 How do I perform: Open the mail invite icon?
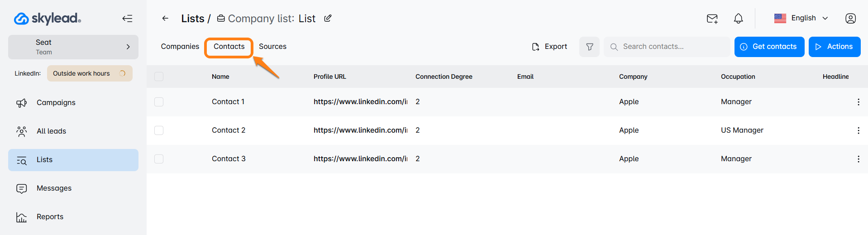pyautogui.click(x=712, y=19)
